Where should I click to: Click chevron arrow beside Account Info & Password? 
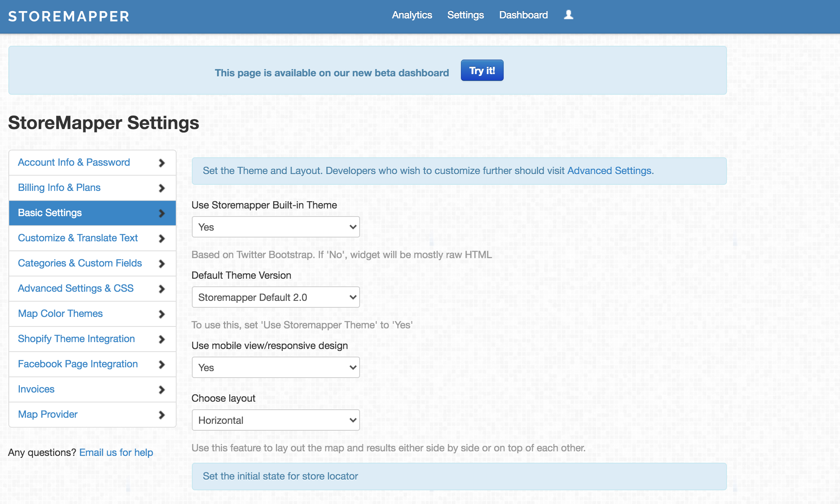(x=162, y=163)
